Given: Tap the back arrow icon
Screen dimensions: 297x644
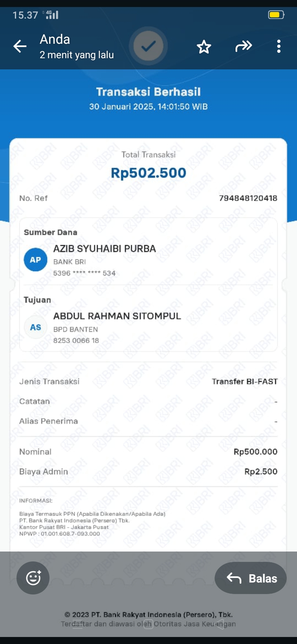Looking at the screenshot, I should pos(20,46).
